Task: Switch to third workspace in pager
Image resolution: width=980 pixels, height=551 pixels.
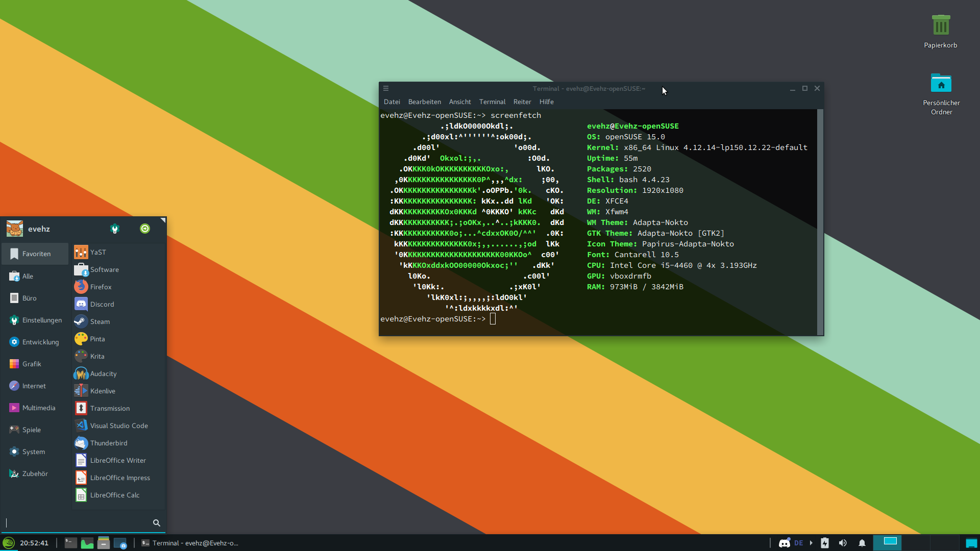Action: (x=944, y=543)
